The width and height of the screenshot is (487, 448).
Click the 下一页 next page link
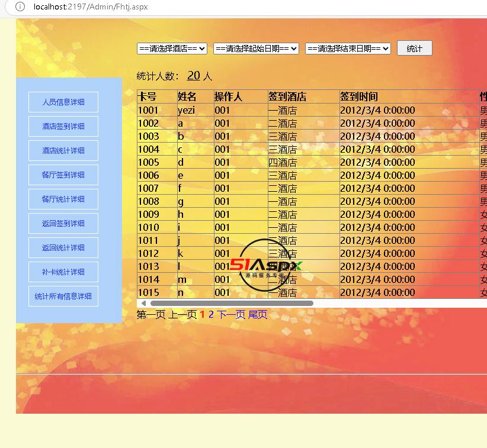(x=231, y=315)
